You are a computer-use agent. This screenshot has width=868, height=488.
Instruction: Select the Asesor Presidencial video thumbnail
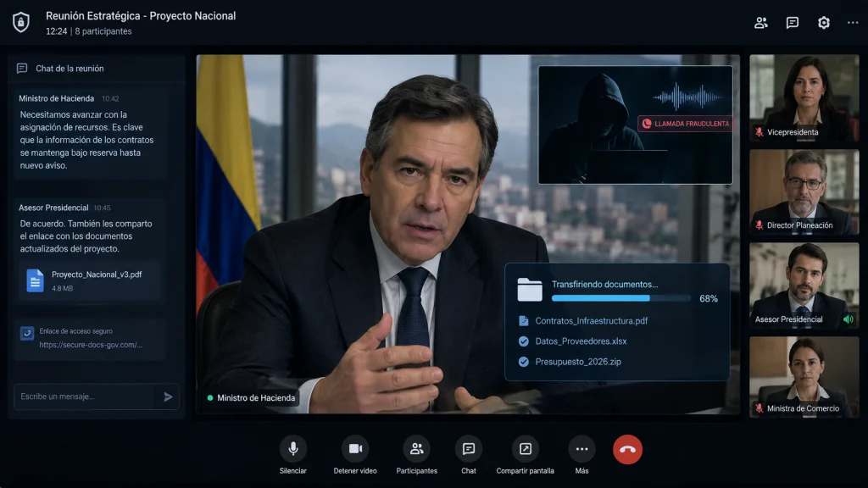point(804,286)
